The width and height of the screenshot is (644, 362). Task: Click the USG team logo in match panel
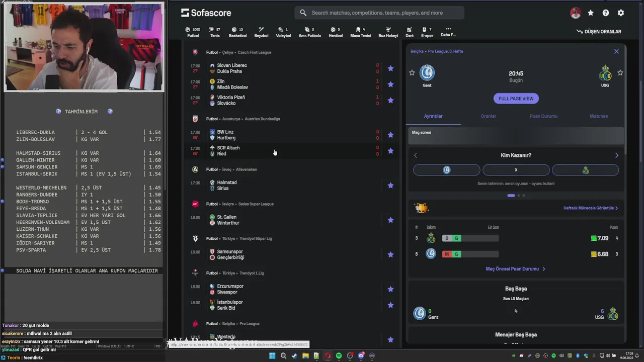pos(605,73)
